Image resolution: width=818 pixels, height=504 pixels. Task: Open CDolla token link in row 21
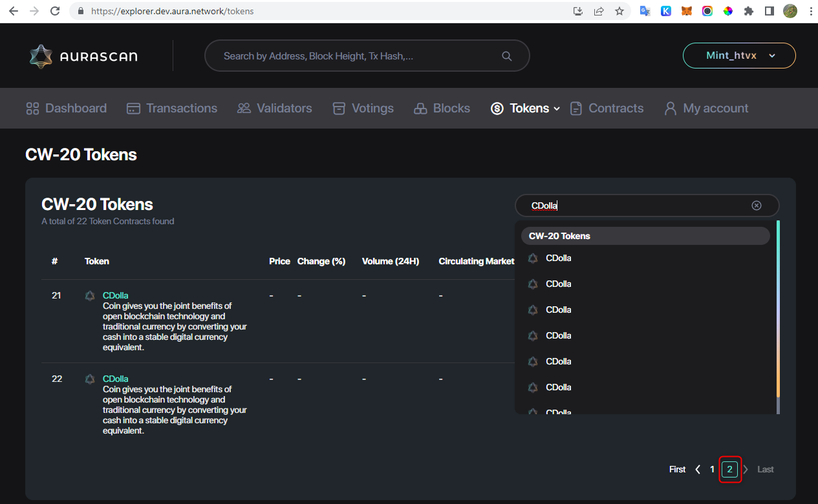[116, 295]
